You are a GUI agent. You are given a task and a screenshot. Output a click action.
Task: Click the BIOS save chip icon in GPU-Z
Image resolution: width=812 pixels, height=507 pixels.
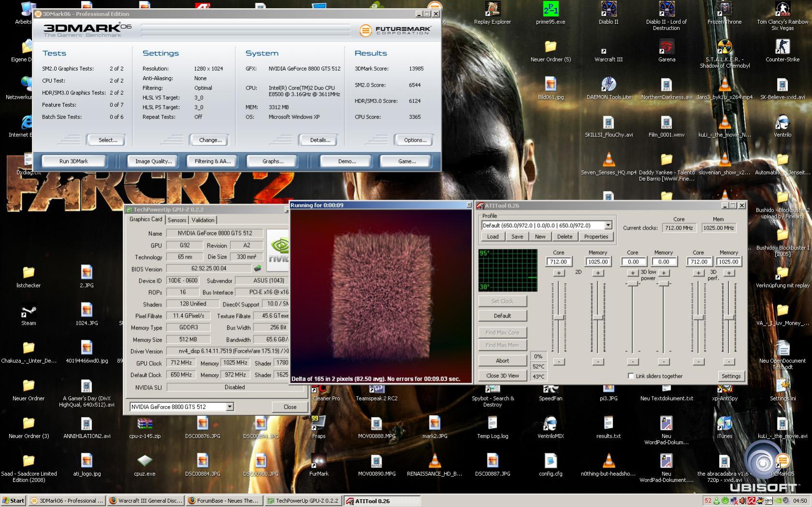click(x=258, y=268)
